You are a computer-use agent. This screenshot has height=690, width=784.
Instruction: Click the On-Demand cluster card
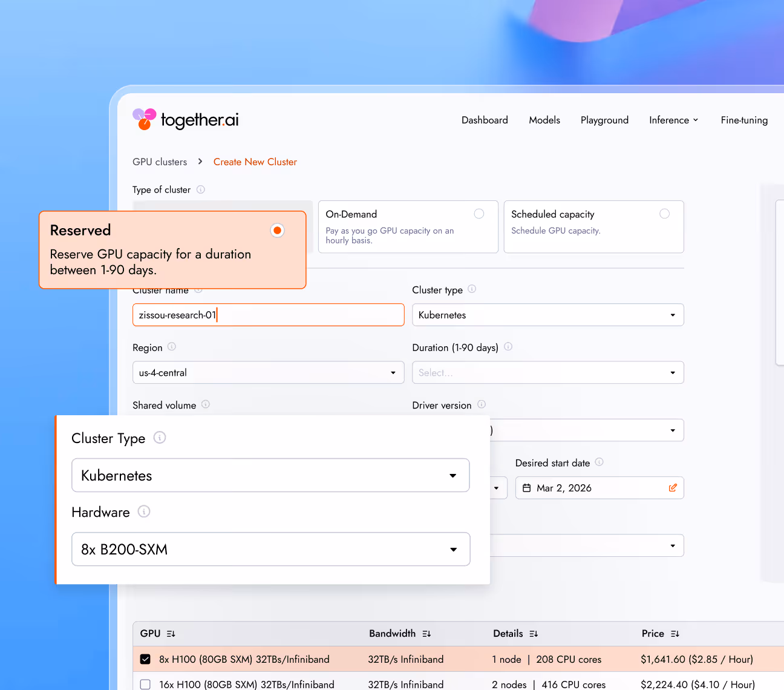408,227
